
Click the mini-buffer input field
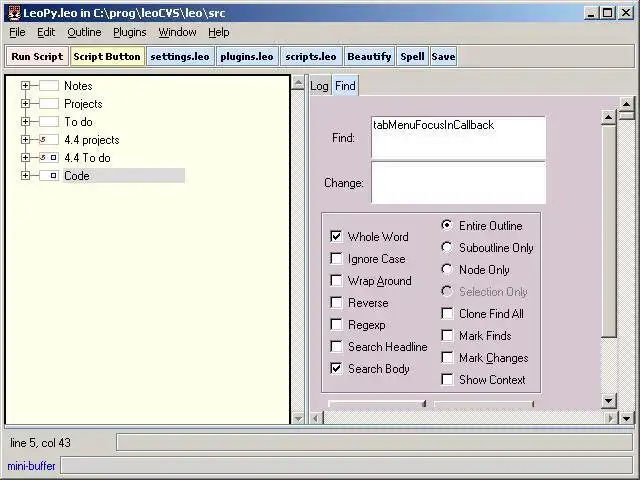click(347, 465)
